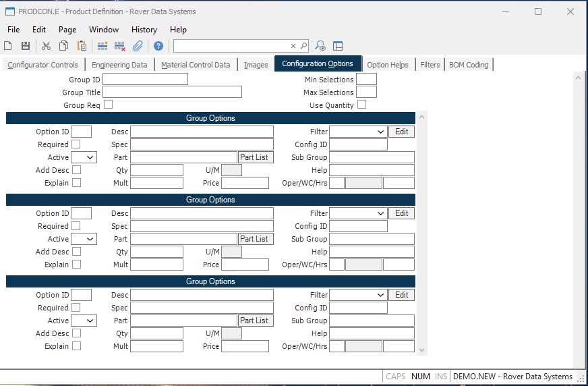Click the Paste clipboard icon
588x386 pixels.
click(x=82, y=46)
